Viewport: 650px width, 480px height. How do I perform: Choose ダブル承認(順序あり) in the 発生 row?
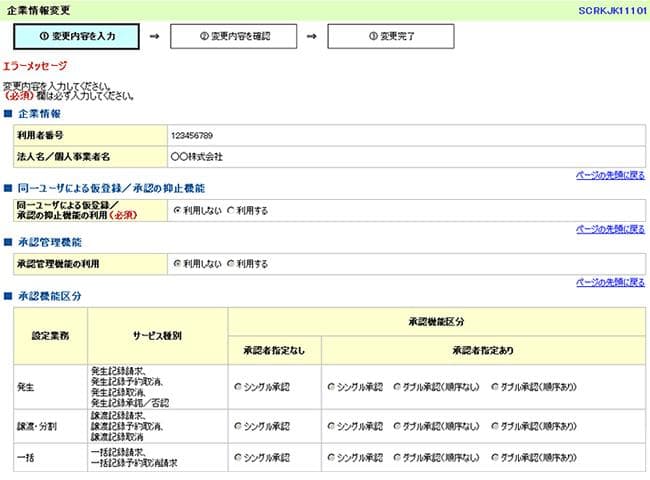pyautogui.click(x=495, y=386)
